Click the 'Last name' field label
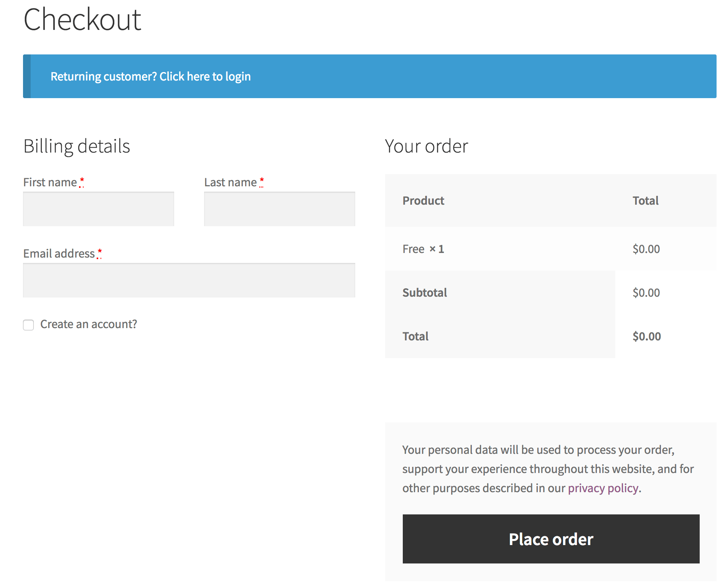Image resolution: width=725 pixels, height=588 pixels. (x=230, y=182)
